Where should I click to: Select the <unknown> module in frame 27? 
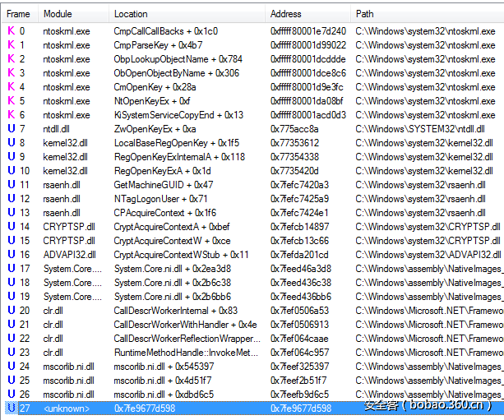tap(67, 408)
